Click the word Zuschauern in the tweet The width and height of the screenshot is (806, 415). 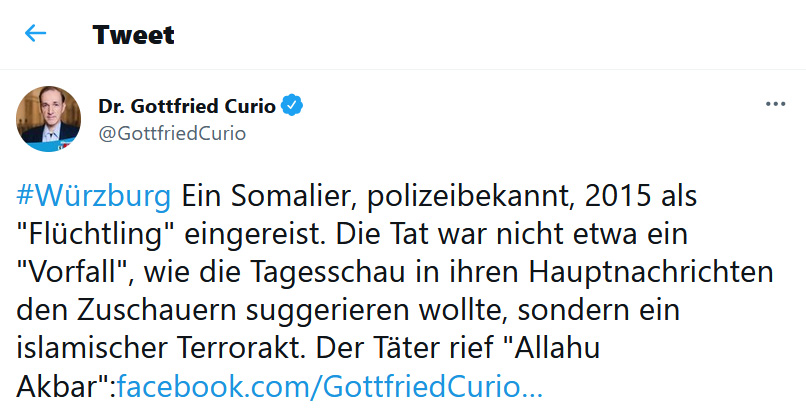pyautogui.click(x=159, y=310)
